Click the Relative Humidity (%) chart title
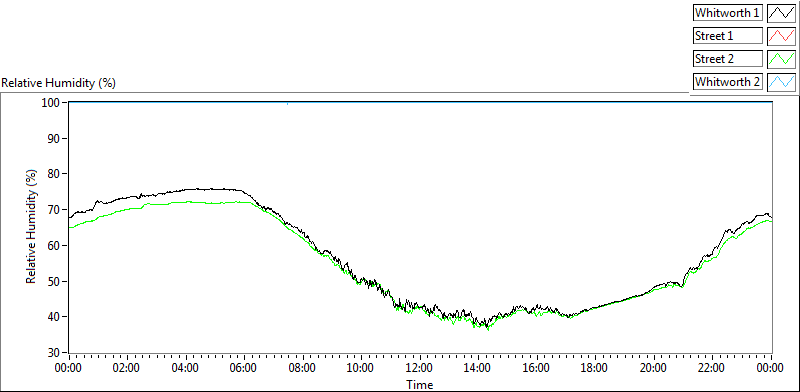 tap(59, 83)
